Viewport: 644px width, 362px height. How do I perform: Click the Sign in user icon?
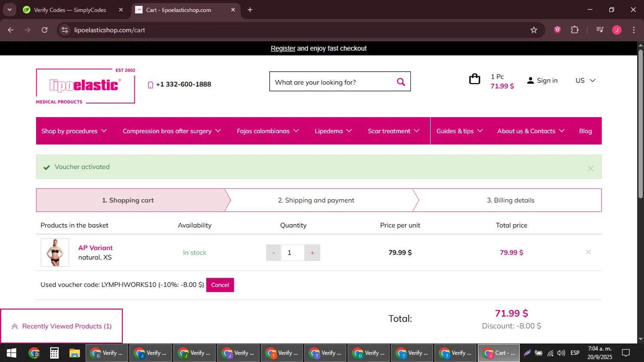[x=531, y=80]
